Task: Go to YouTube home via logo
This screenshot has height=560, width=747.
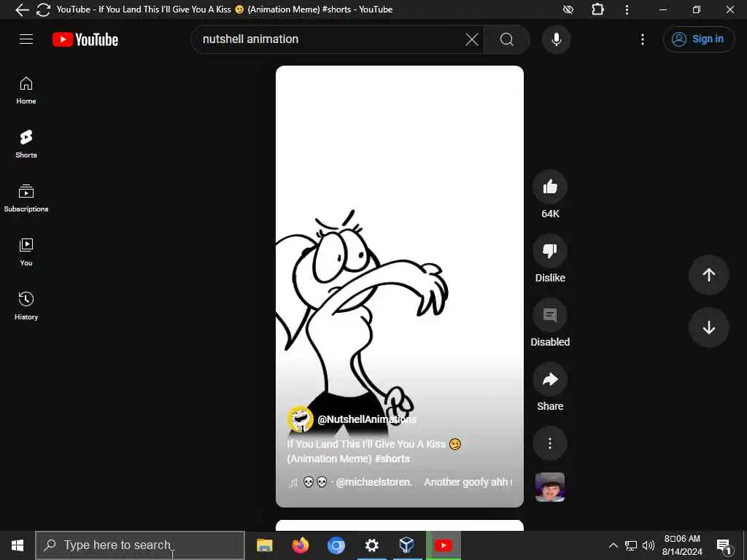Action: [85, 39]
